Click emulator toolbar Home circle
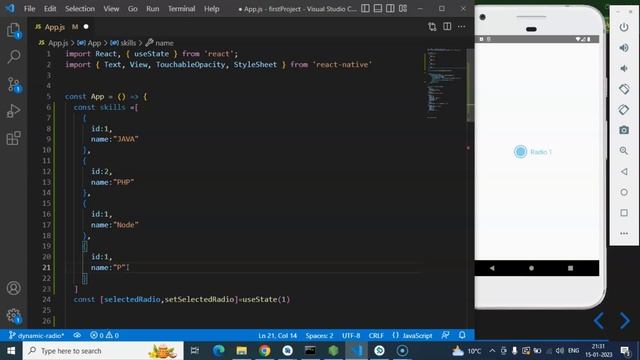 624,192
